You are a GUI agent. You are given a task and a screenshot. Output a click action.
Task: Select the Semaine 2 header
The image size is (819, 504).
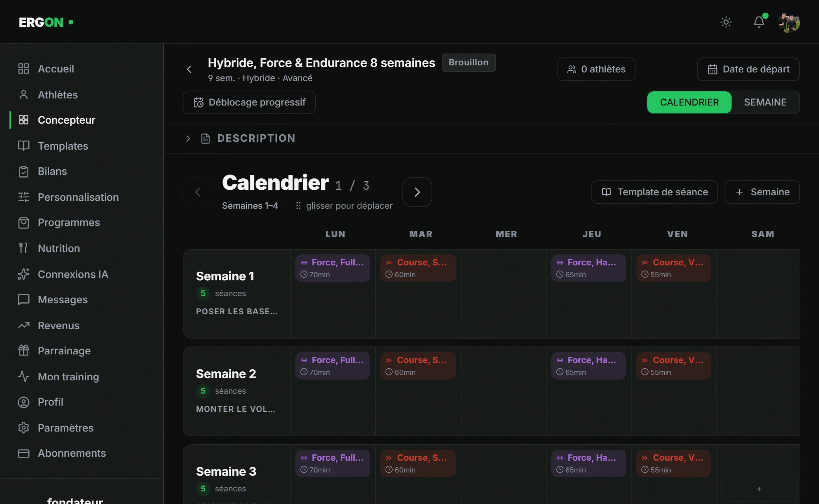(226, 374)
